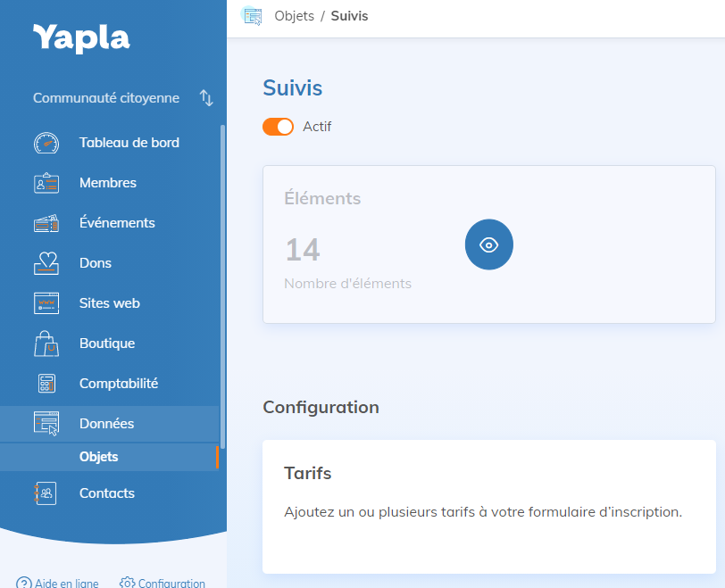This screenshot has height=588, width=725.
Task: Click the Tableau de bord gauge icon
Action: click(x=46, y=143)
